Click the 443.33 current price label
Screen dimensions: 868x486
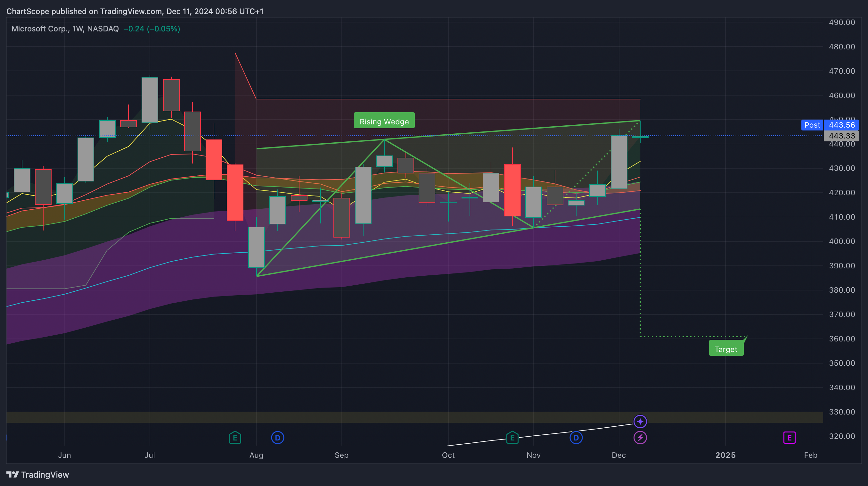pos(841,136)
